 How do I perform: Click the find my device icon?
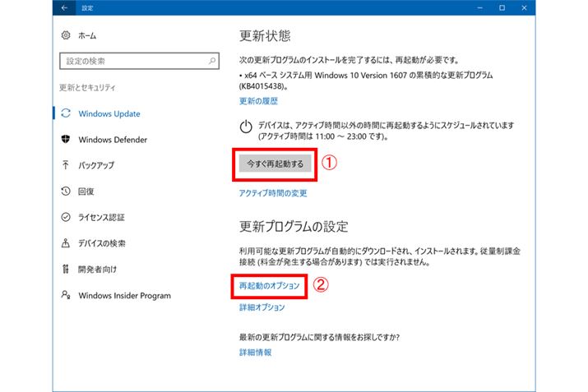point(66,243)
